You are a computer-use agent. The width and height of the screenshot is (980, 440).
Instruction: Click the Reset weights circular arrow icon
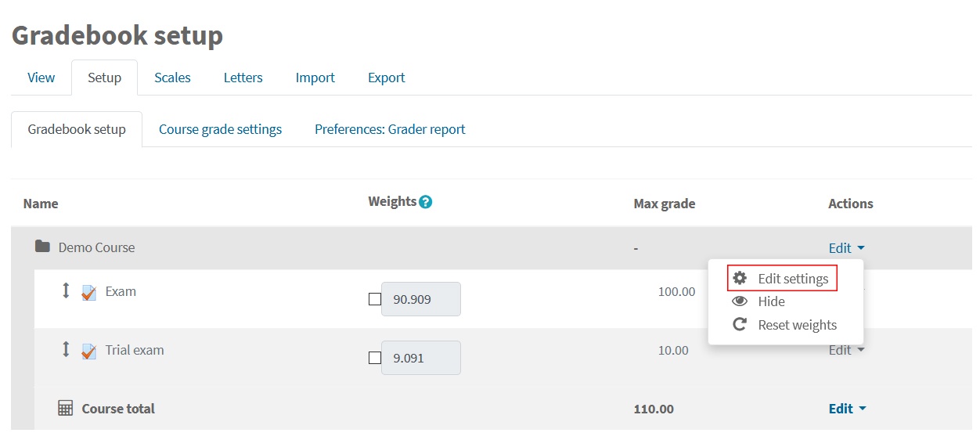coord(740,324)
